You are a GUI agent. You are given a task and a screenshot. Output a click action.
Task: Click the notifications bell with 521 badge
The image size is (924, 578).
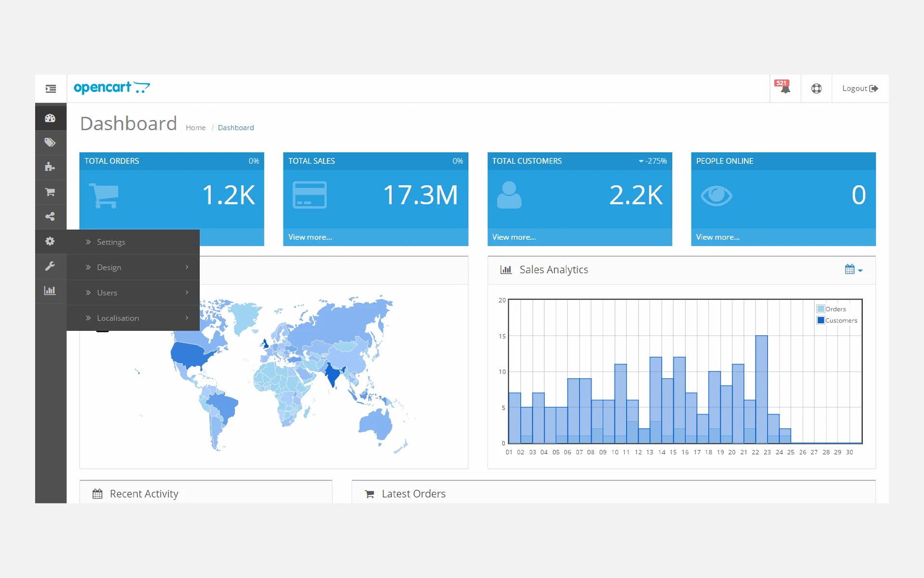(784, 88)
